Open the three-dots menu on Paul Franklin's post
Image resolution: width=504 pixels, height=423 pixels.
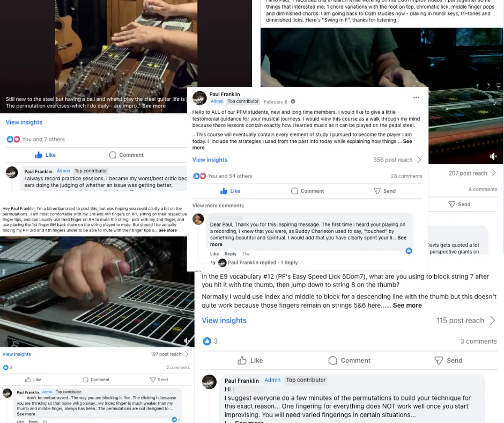[416, 98]
